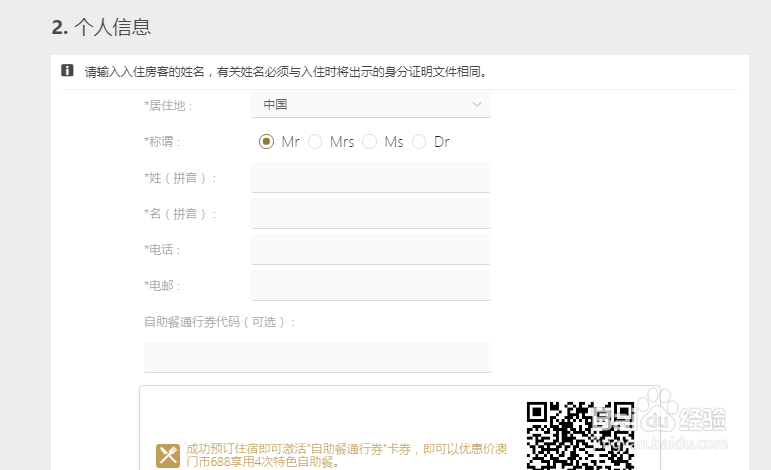
Task: Click the *称谓 label
Action: point(162,142)
